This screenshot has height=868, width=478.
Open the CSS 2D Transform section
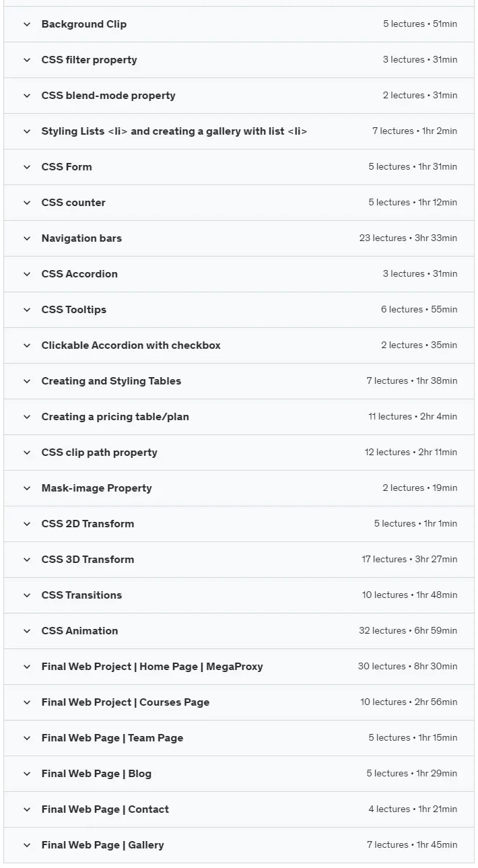[x=239, y=524]
